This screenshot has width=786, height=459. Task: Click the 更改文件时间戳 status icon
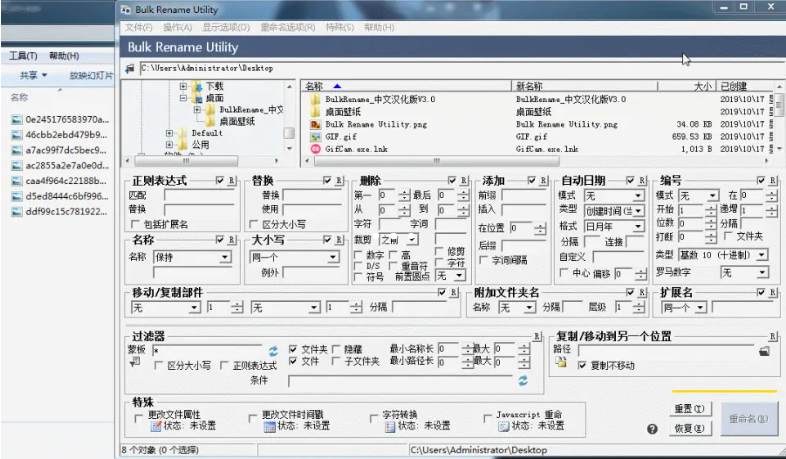point(269,426)
